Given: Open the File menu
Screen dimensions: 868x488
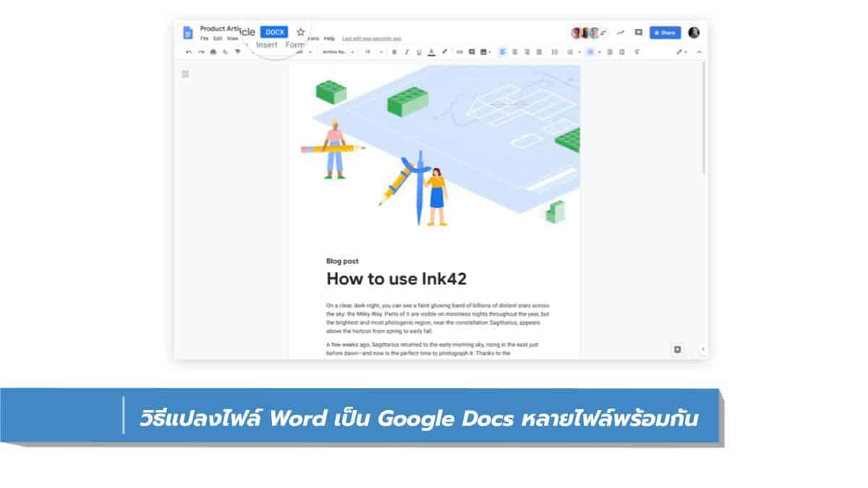Looking at the screenshot, I should [x=205, y=38].
